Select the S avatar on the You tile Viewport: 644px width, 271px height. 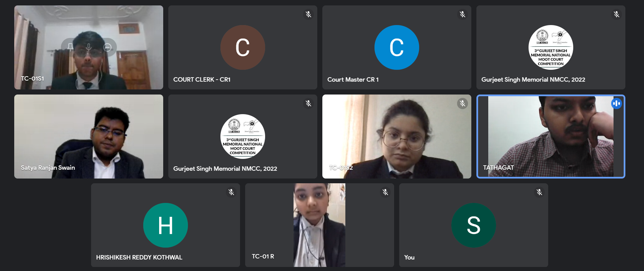click(x=473, y=225)
